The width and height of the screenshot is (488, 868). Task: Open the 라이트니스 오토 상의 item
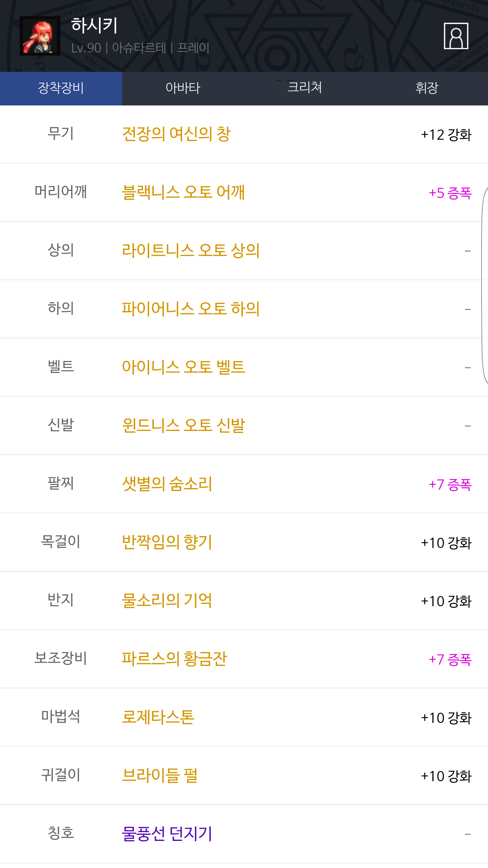click(x=191, y=251)
